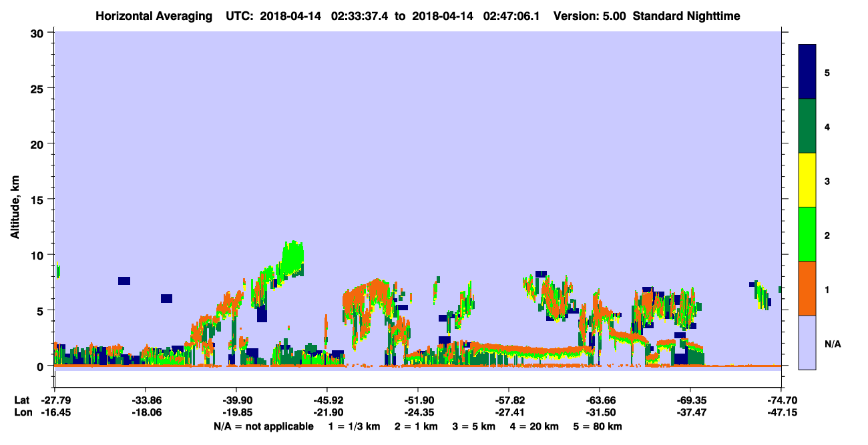Viewport: 868px width, 445px height.
Task: Click latitude value -74.70
Action: [x=781, y=400]
